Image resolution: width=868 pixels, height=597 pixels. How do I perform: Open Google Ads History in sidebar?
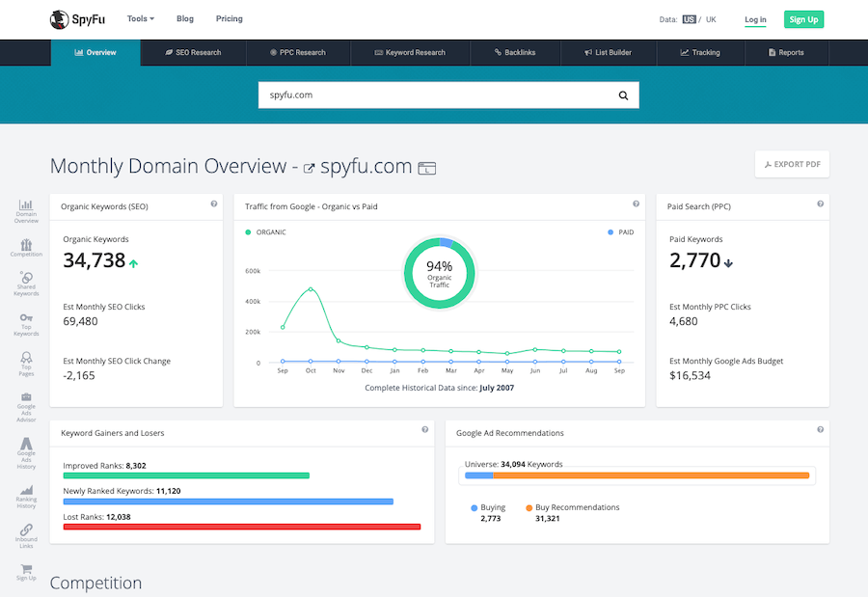point(26,453)
